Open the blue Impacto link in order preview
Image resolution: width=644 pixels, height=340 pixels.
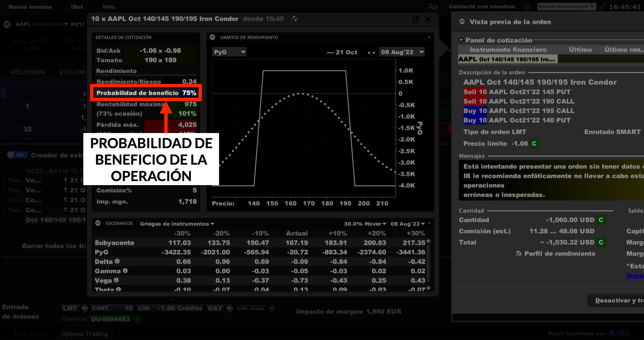click(635, 275)
